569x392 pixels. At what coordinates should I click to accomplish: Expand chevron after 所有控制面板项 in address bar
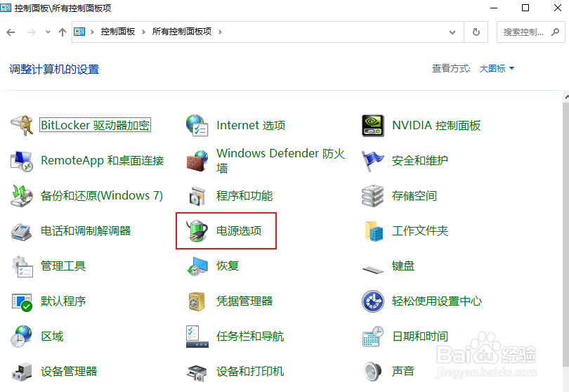point(220,32)
